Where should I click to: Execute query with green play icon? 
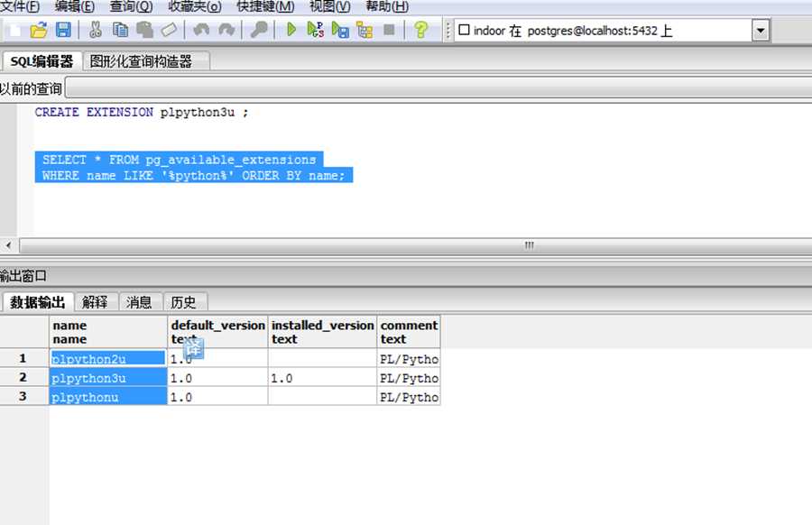coord(291,30)
